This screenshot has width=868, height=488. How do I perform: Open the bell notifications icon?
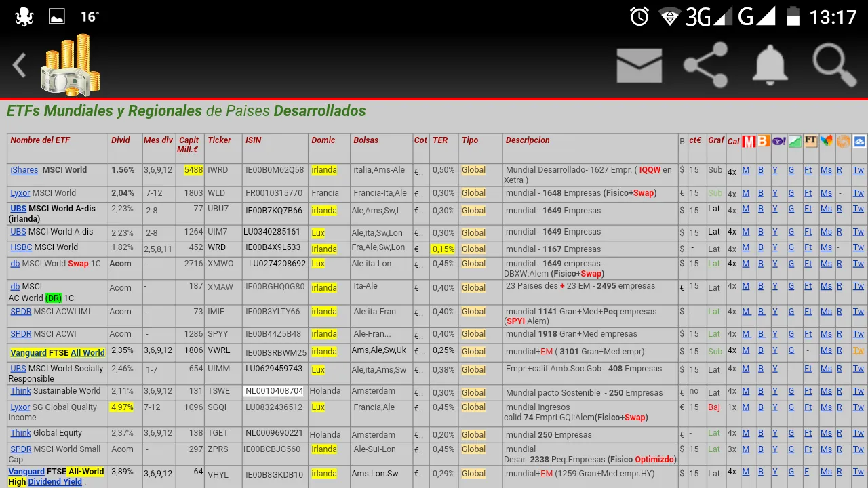tap(770, 65)
